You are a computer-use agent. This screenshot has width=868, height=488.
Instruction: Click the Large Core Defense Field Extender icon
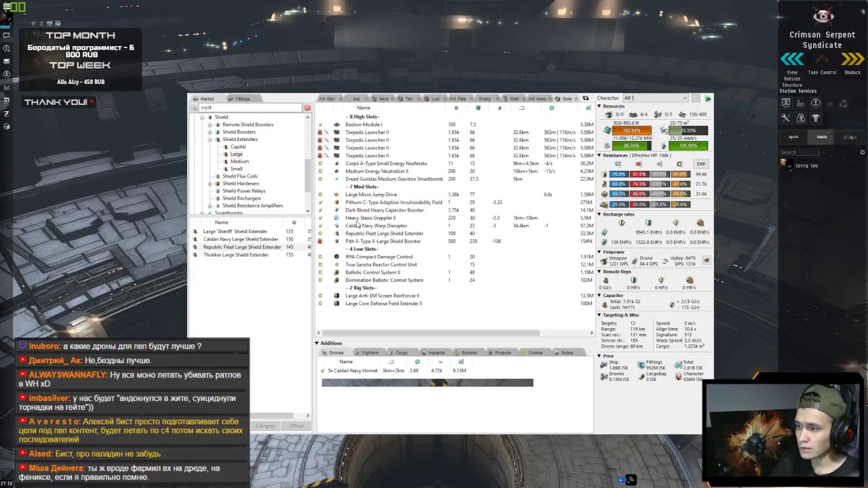[337, 304]
